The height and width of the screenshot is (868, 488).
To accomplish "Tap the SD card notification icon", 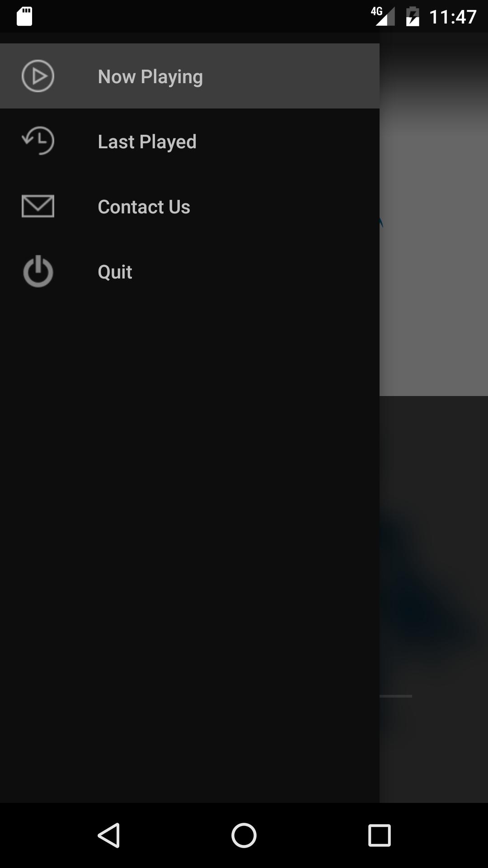I will [x=24, y=17].
